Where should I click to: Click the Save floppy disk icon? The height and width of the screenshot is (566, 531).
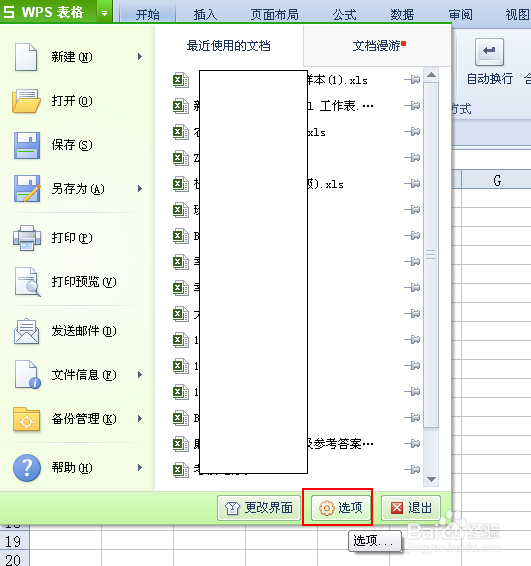(27, 145)
